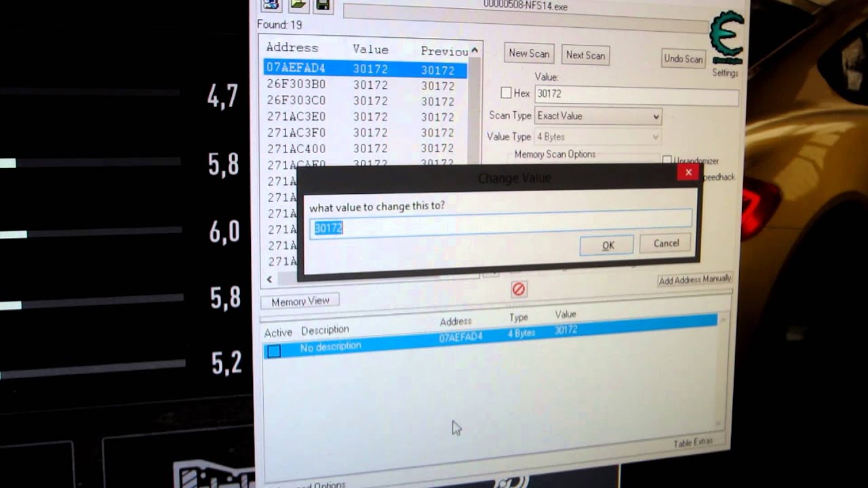This screenshot has height=488, width=868.
Task: Click the Value column header in results
Action: pos(370,49)
